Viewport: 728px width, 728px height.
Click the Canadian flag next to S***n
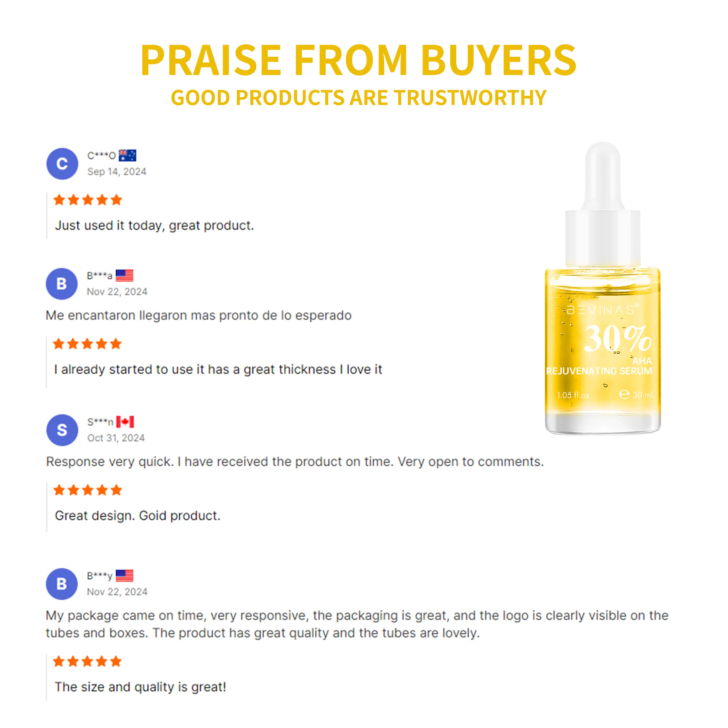(x=125, y=422)
